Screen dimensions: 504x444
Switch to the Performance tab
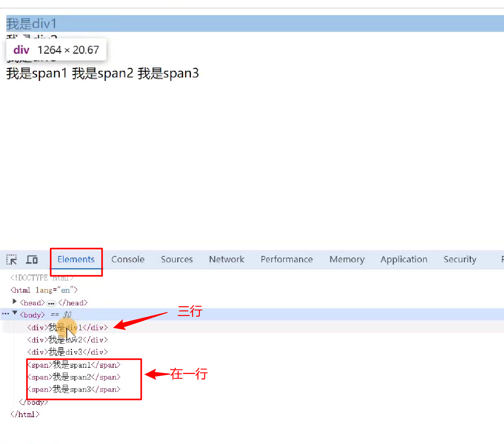click(287, 260)
